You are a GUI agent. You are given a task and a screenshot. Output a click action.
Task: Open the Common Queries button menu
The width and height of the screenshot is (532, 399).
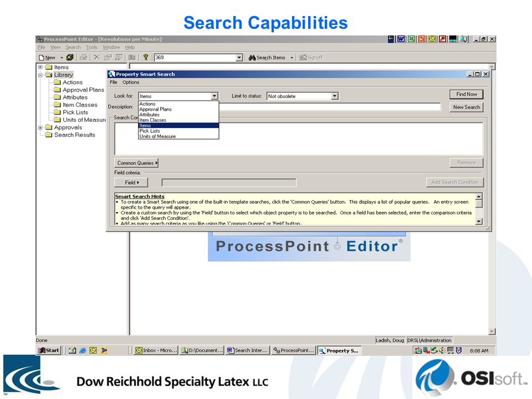pos(137,163)
